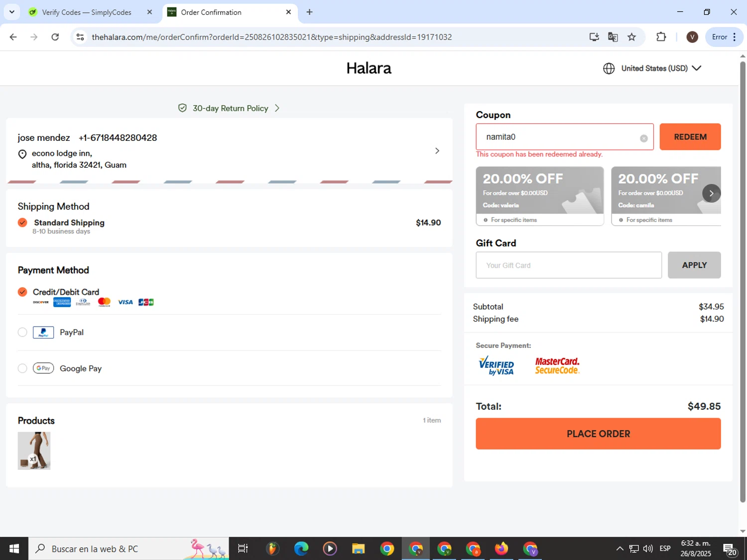Click the install app icon in address bar
Screen dimensions: 747x560
pos(594,37)
